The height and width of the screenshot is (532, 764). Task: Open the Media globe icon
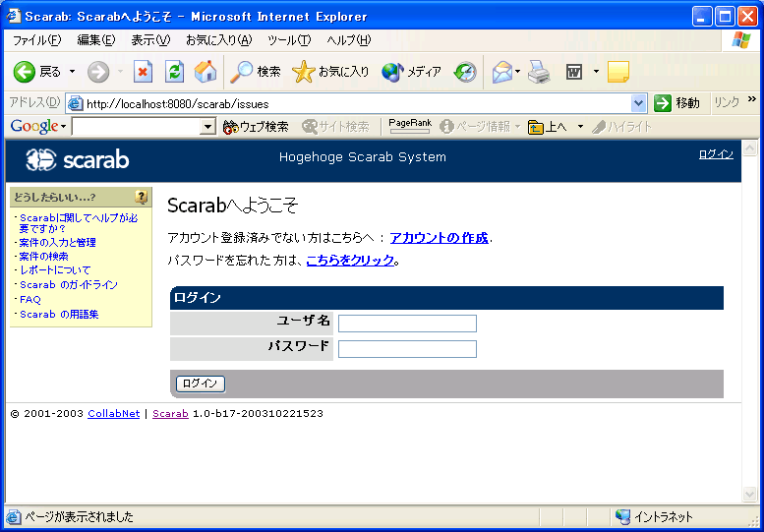click(x=392, y=72)
